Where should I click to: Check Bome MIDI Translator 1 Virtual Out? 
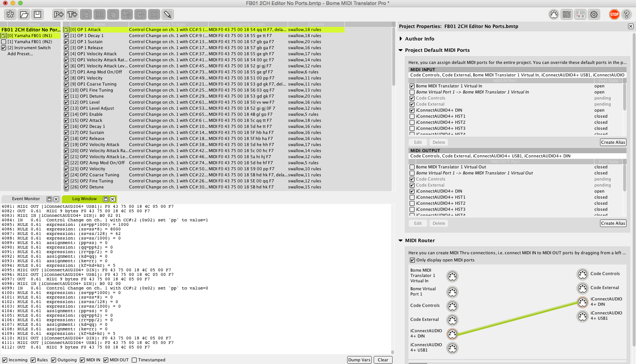(412, 167)
